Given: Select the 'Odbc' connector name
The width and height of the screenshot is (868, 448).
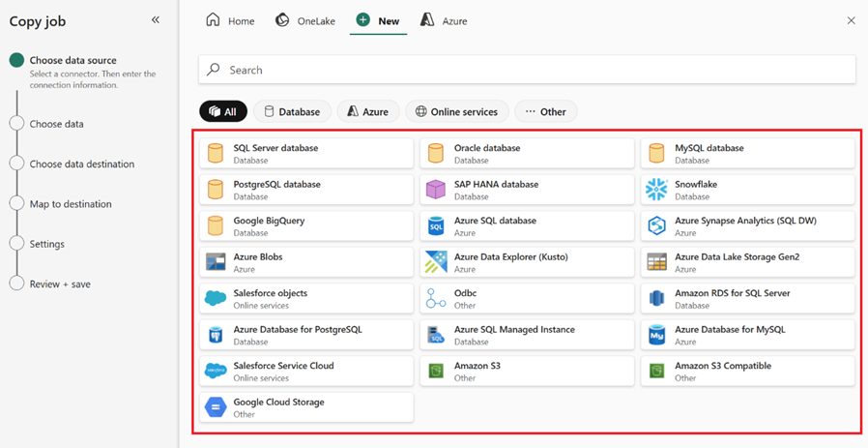Looking at the screenshot, I should 466,293.
